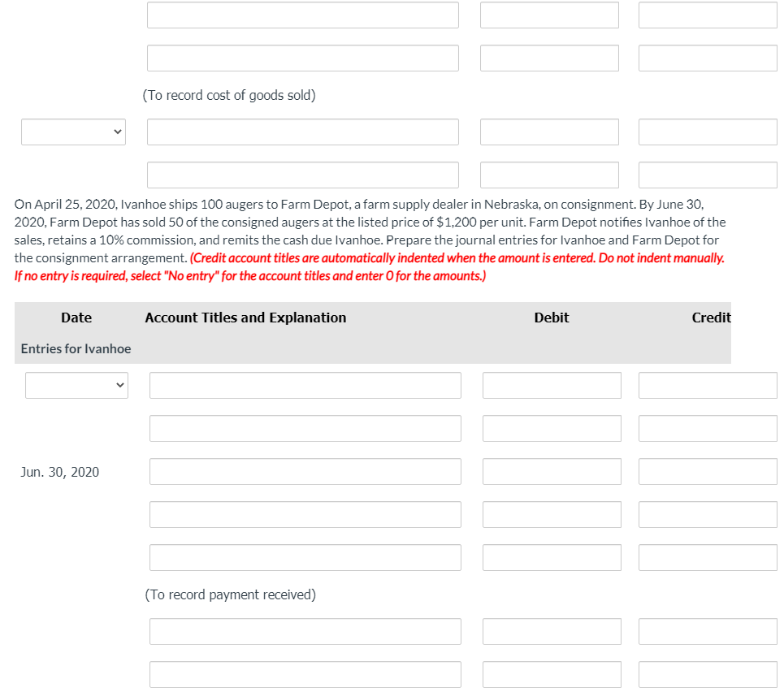Click the red 'Credit account titles are automatically indented' note
Viewport: 784px width, 700px height.
coord(370,267)
